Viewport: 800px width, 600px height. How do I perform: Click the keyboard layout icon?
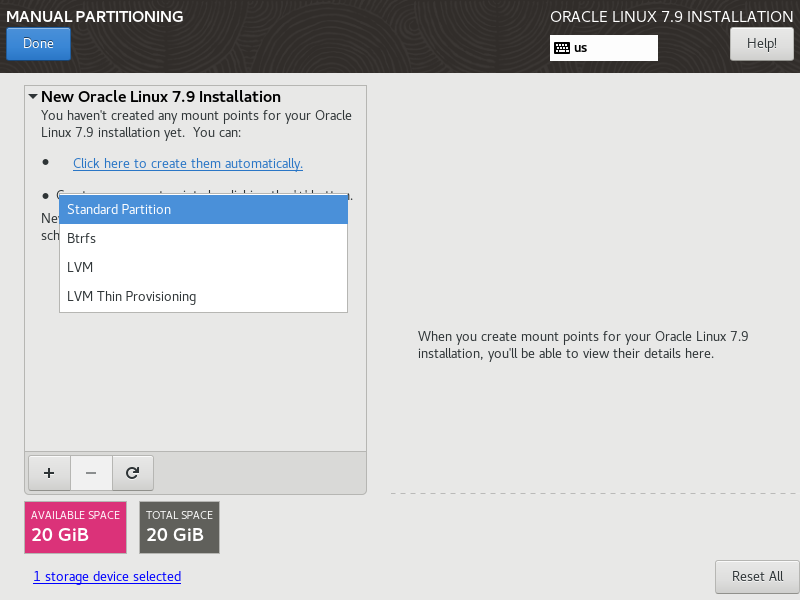[562, 48]
